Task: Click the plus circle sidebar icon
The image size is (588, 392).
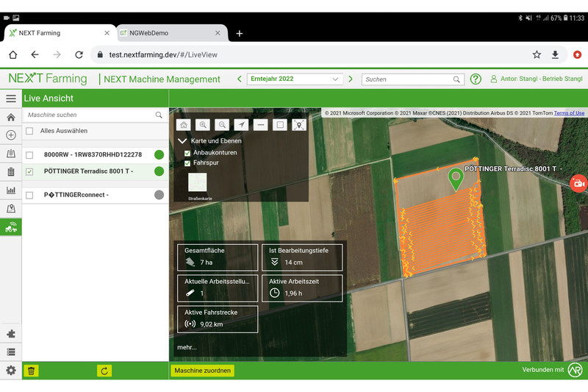Action: click(x=11, y=135)
